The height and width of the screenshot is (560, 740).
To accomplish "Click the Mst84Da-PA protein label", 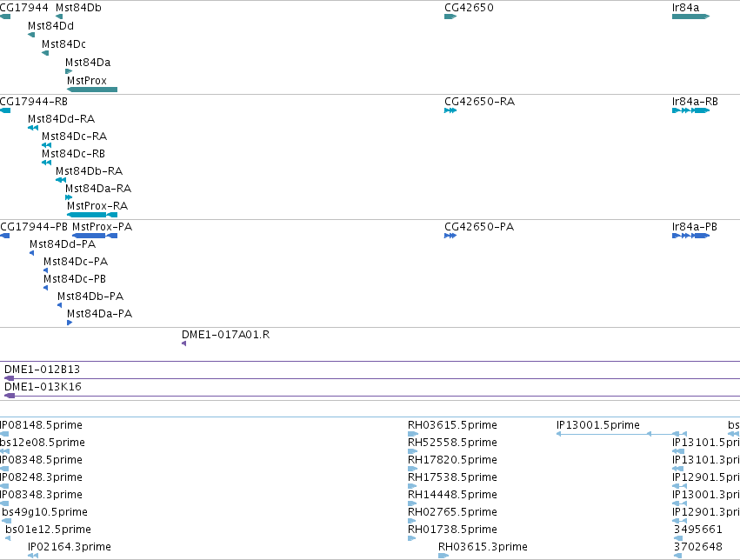I will (100, 314).
